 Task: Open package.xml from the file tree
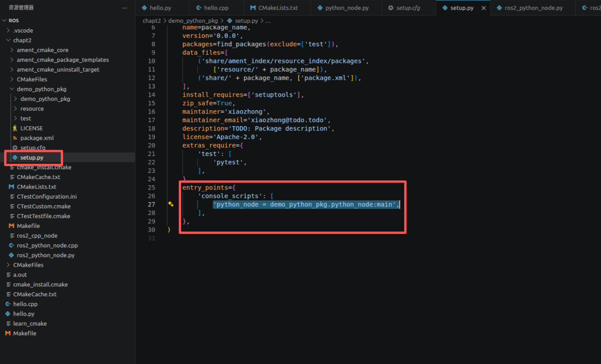[x=37, y=138]
